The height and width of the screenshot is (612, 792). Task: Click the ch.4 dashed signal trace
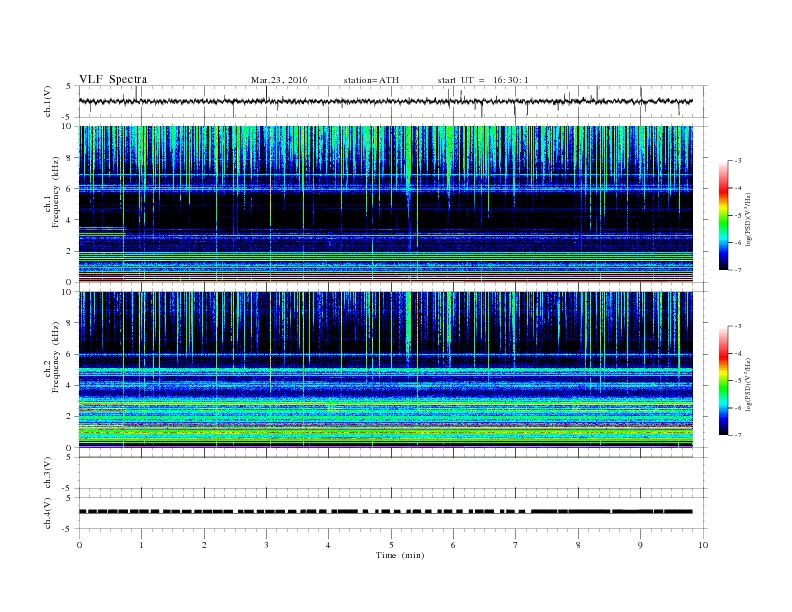[386, 512]
